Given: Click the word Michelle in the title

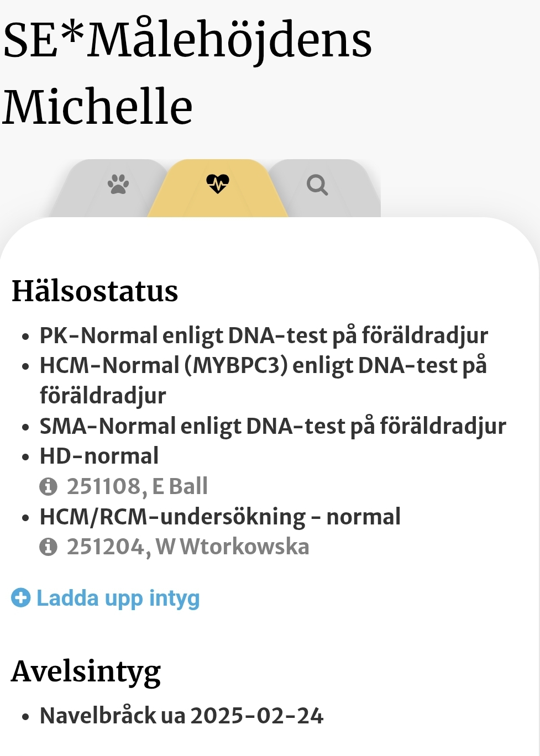Looking at the screenshot, I should 98,106.
